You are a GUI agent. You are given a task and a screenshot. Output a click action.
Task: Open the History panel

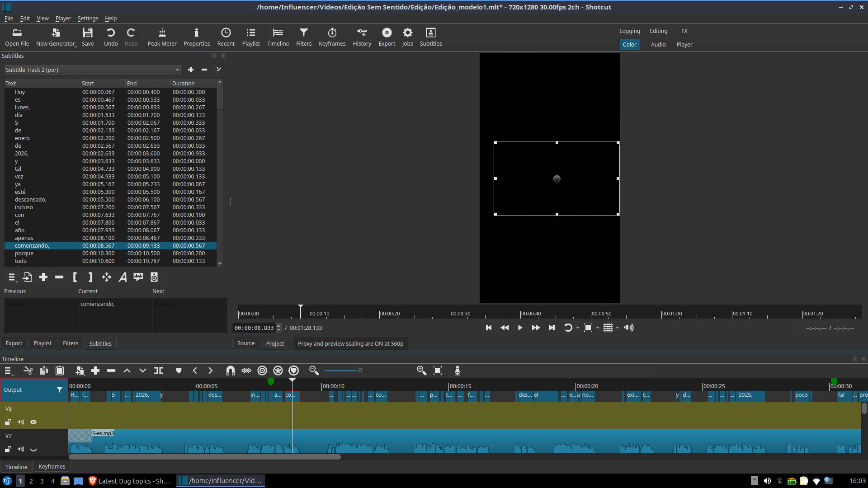click(362, 37)
